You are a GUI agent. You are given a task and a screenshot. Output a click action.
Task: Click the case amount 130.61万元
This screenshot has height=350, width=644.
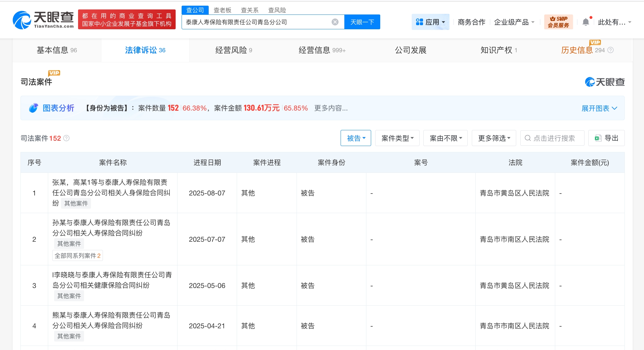click(262, 108)
